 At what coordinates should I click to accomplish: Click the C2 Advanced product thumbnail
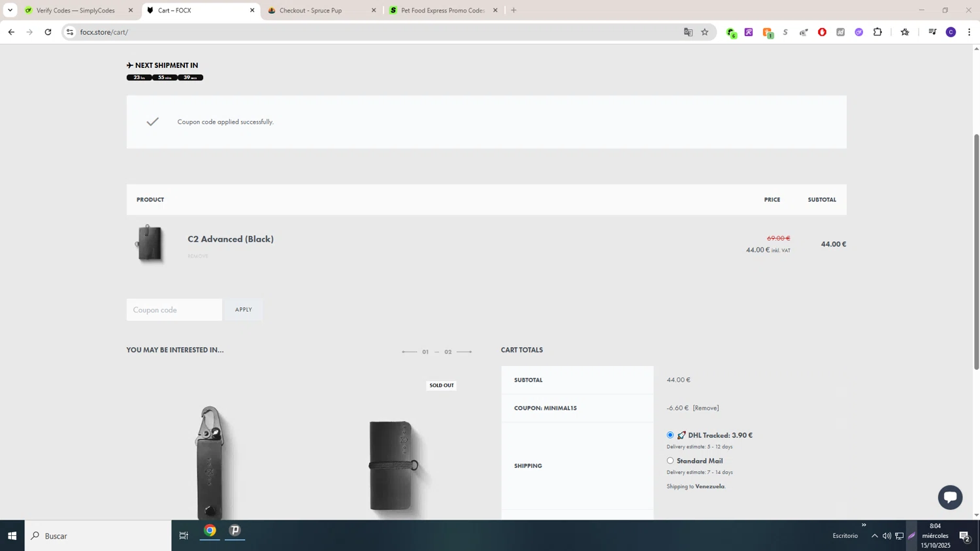150,243
